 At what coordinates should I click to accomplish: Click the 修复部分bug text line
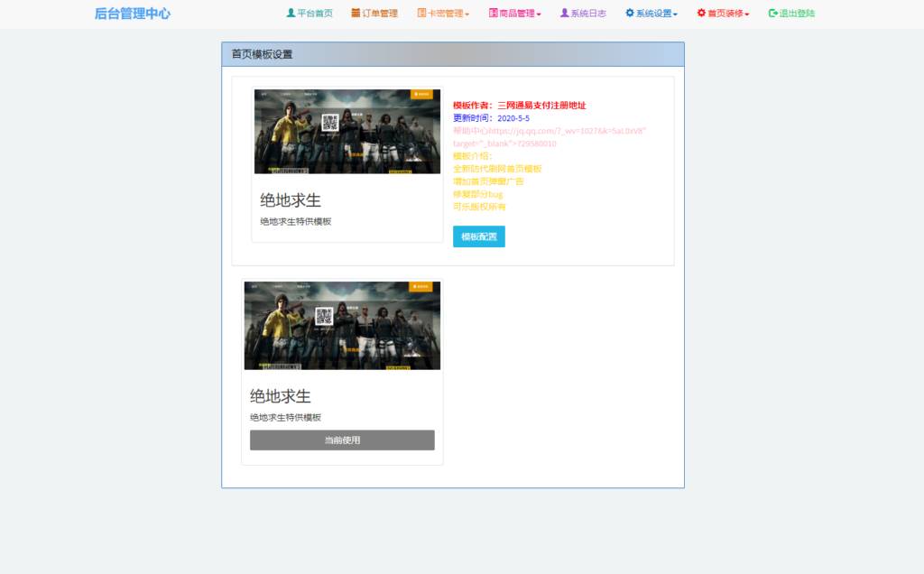click(x=478, y=194)
